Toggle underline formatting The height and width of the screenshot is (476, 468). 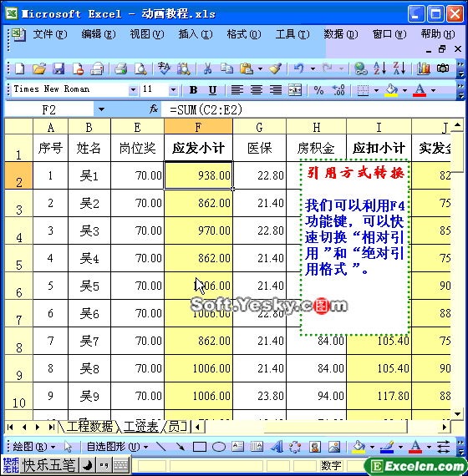click(x=213, y=90)
